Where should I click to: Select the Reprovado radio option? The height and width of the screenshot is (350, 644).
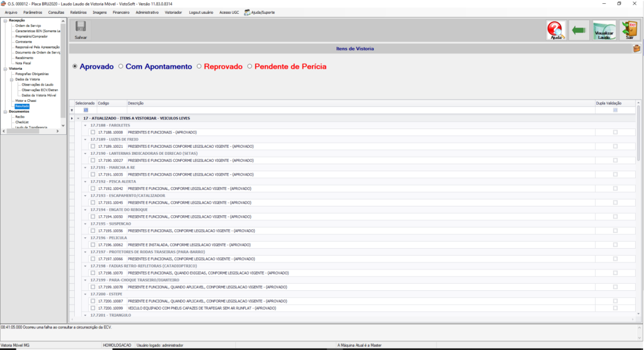pyautogui.click(x=199, y=66)
